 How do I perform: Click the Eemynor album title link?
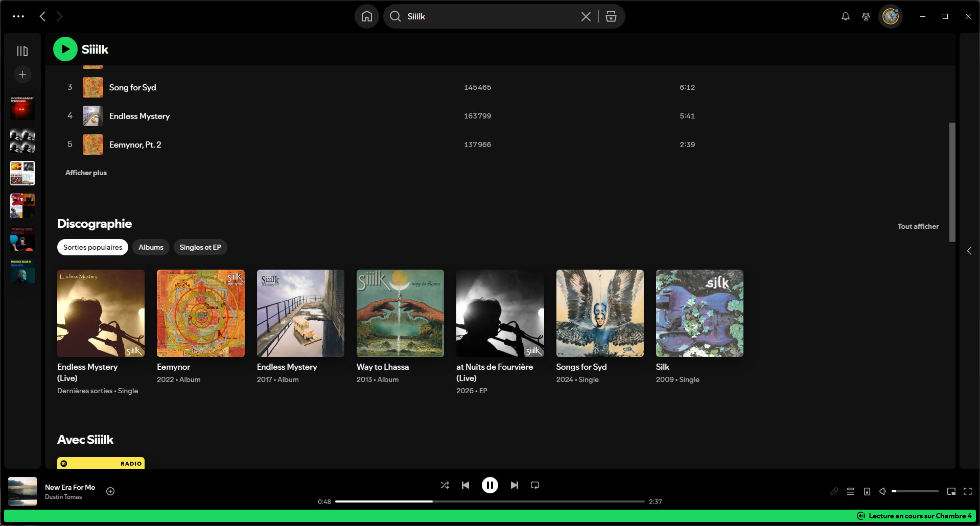coord(174,367)
